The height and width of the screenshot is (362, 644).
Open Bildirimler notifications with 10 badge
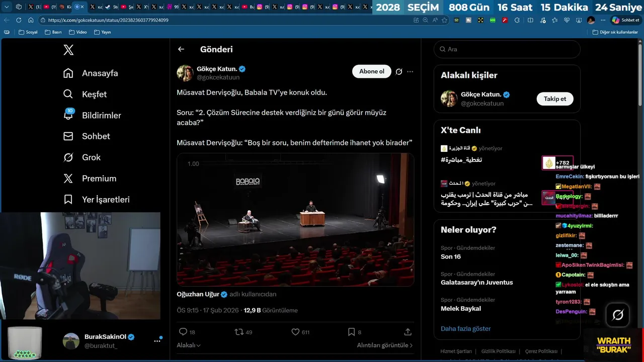pyautogui.click(x=92, y=115)
